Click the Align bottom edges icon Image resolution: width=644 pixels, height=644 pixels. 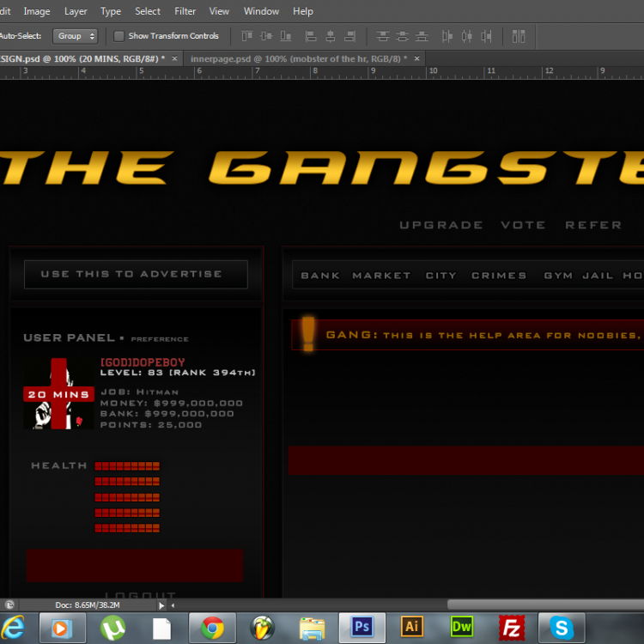288,36
